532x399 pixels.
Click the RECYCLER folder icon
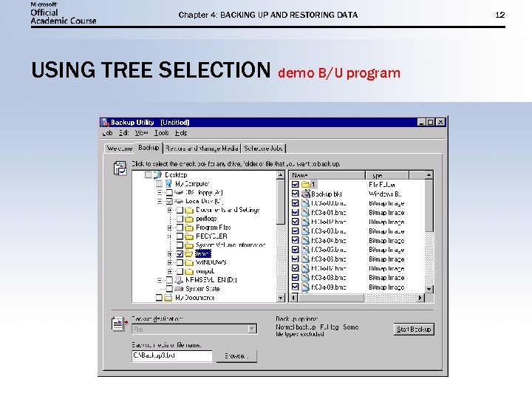click(189, 236)
